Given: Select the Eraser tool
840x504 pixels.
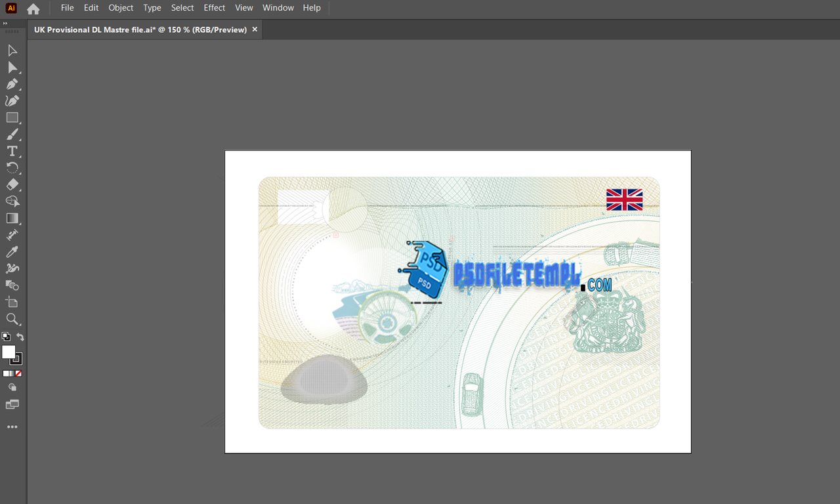Looking at the screenshot, I should tap(12, 185).
